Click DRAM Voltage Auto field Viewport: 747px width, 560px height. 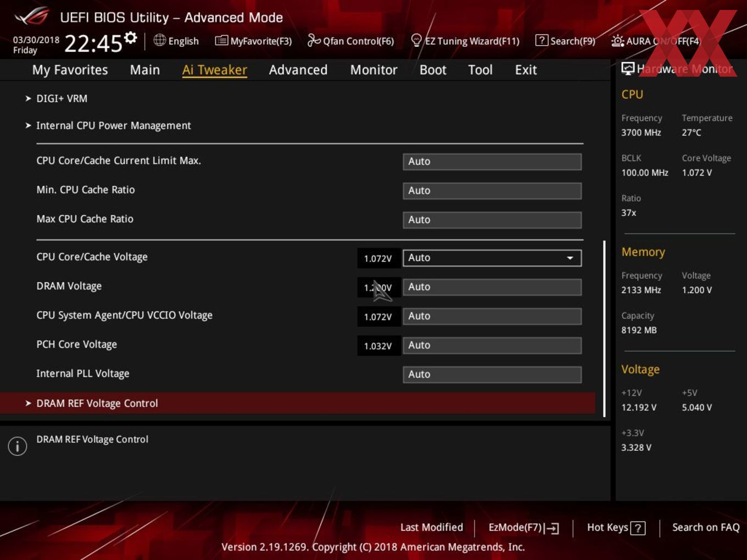pyautogui.click(x=492, y=287)
